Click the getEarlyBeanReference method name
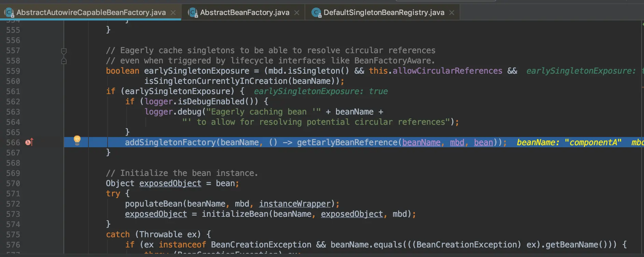This screenshot has width=644, height=257. coord(347,142)
